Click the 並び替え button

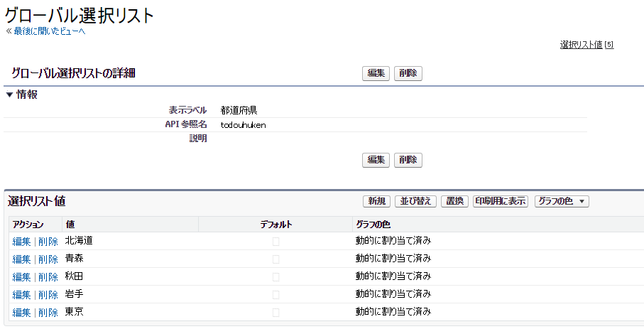415,201
